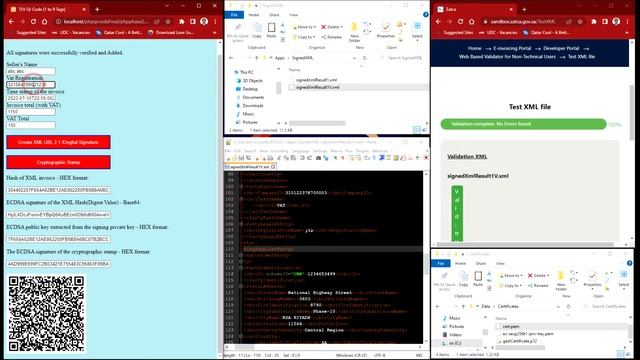Click New folder in the SignedXML Explorer ribbon
This screenshot has height=360, width=640.
(354, 32)
